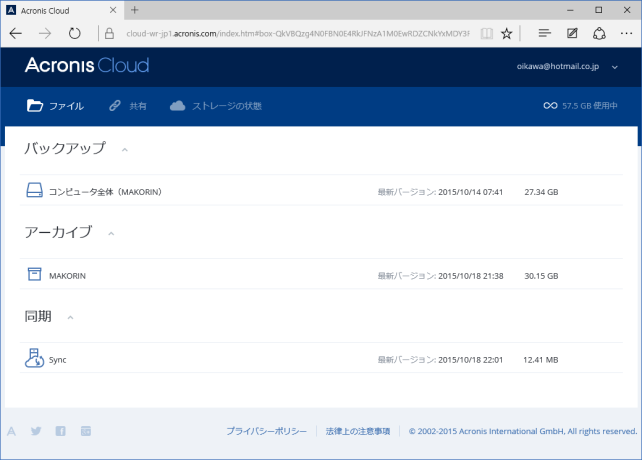Click the padlock security icon
This screenshot has width=642, height=460.
(109, 33)
